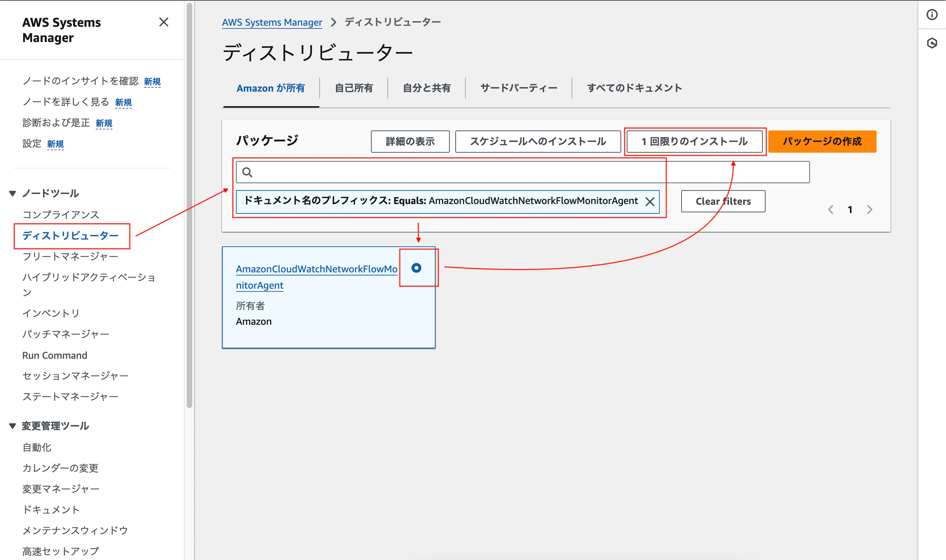
Task: Open Run Command in the sidebar
Action: (55, 355)
